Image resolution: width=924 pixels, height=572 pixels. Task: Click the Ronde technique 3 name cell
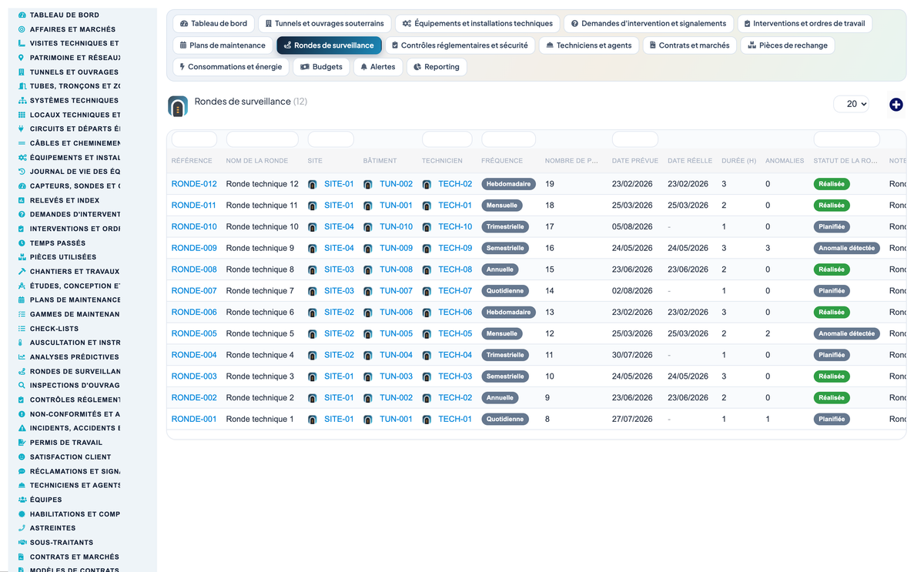pyautogui.click(x=260, y=376)
